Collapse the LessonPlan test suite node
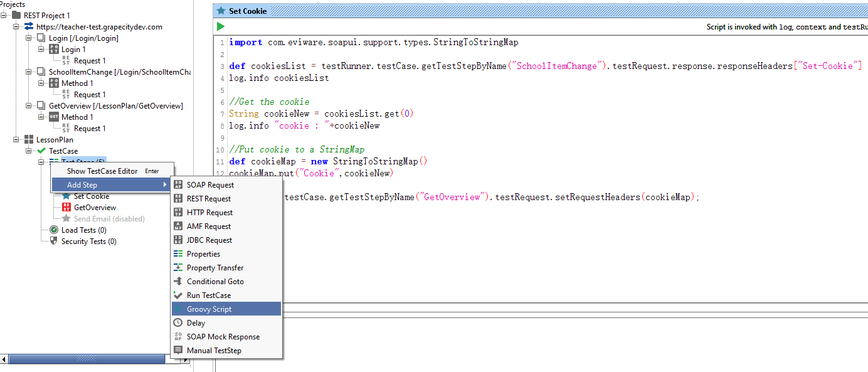This screenshot has height=372, width=868. [x=17, y=139]
